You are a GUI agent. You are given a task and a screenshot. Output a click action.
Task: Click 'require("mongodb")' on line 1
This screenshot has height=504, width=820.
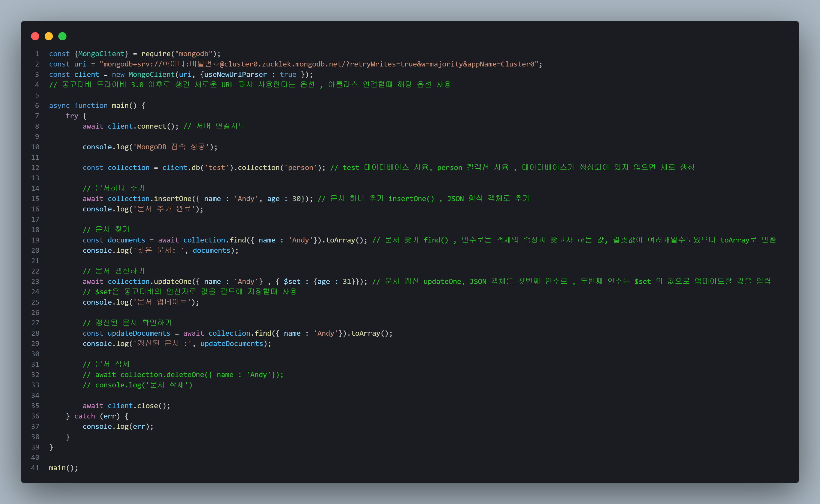pyautogui.click(x=179, y=54)
